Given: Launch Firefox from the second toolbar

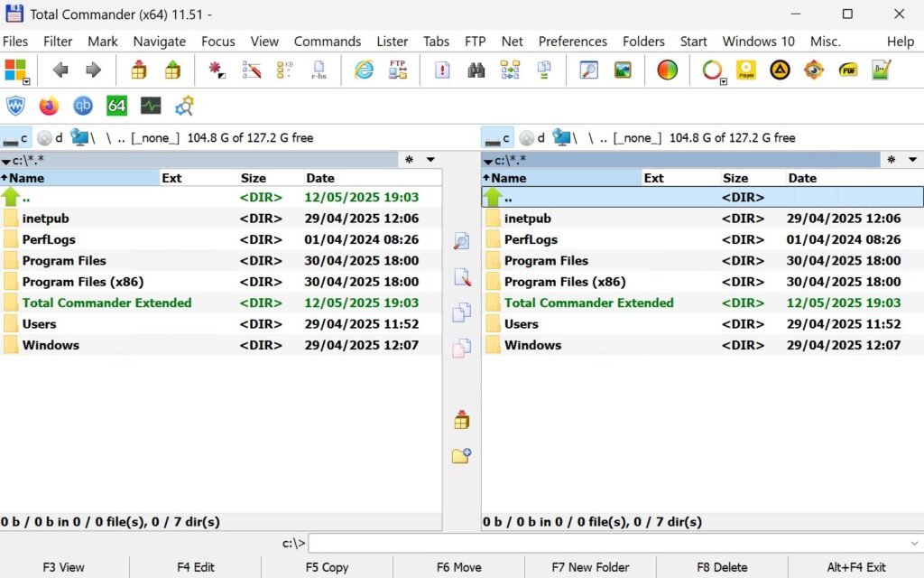Looking at the screenshot, I should point(49,107).
